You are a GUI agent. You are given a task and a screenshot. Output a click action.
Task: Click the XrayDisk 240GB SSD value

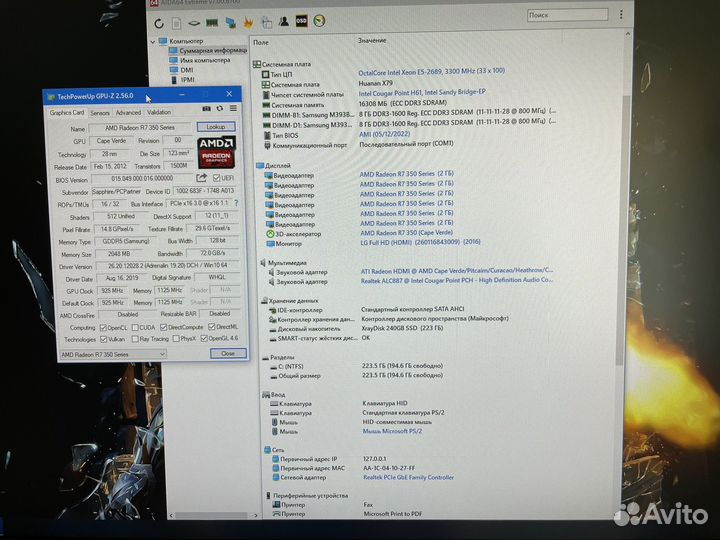coord(402,328)
